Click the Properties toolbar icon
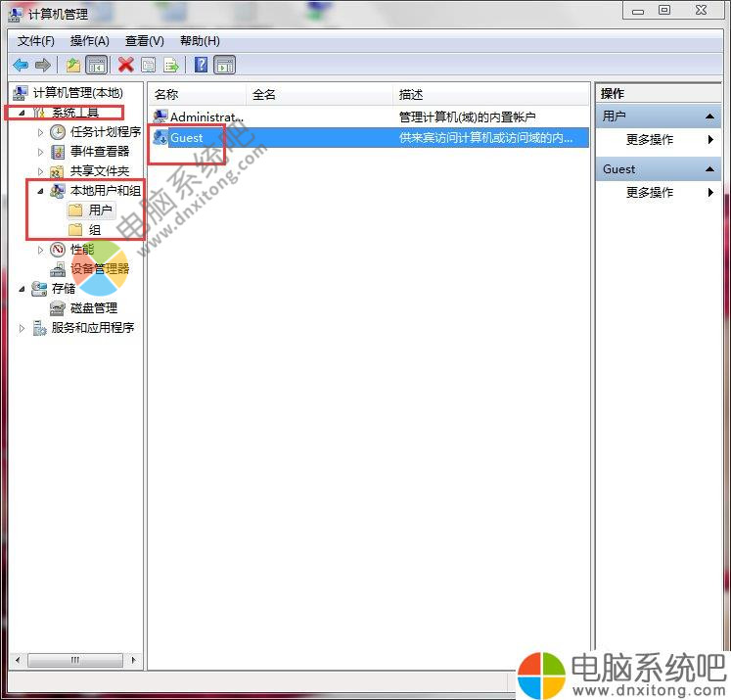 [149, 65]
